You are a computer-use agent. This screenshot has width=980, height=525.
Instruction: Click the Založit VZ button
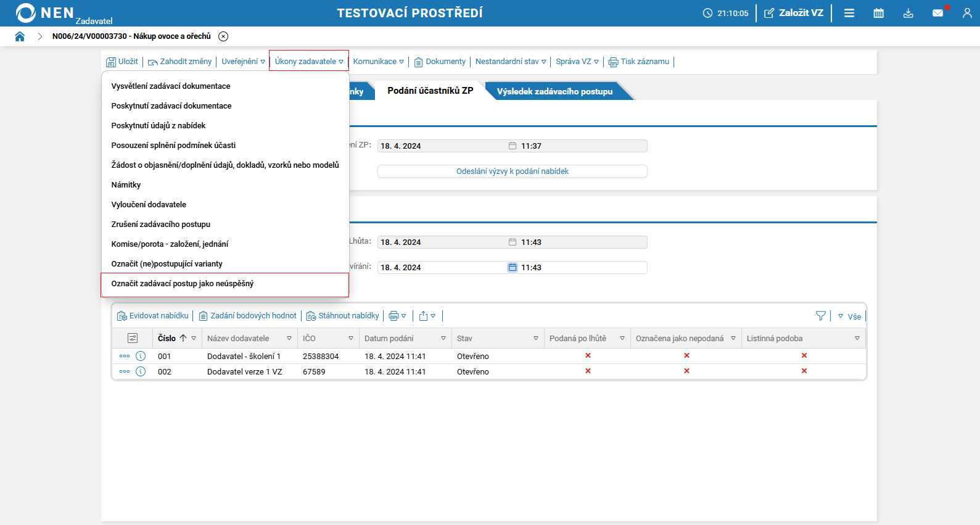794,13
